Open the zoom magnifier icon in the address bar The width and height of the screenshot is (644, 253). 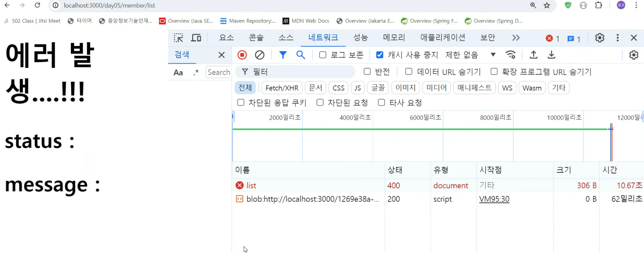click(533, 5)
